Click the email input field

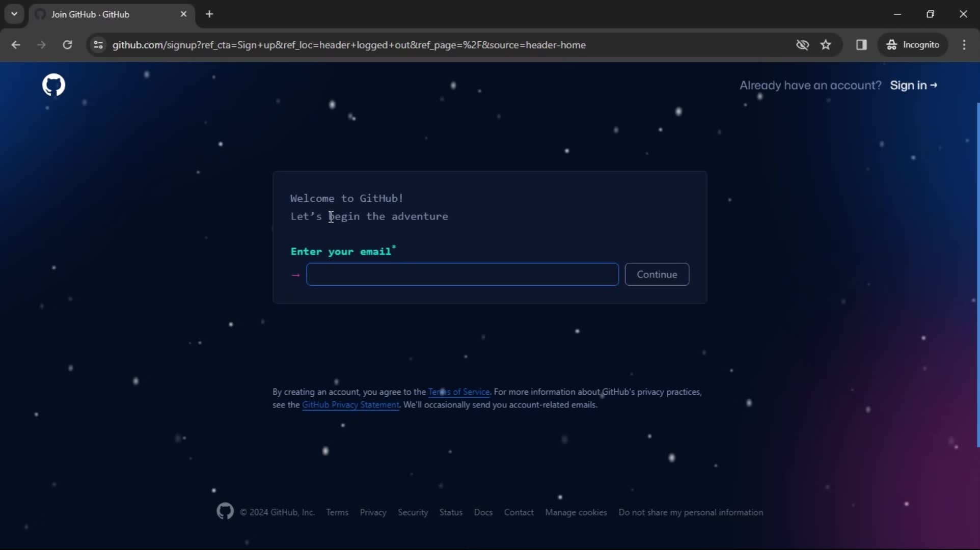pos(462,274)
